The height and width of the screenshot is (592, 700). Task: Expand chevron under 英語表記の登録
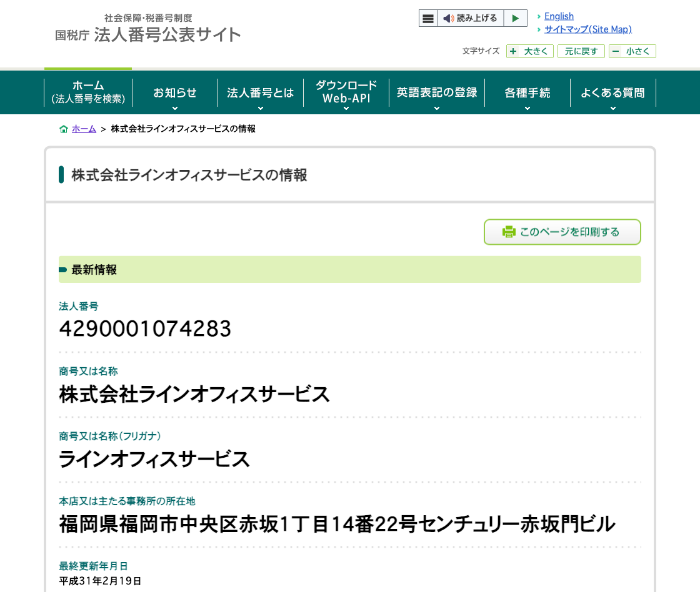(437, 109)
